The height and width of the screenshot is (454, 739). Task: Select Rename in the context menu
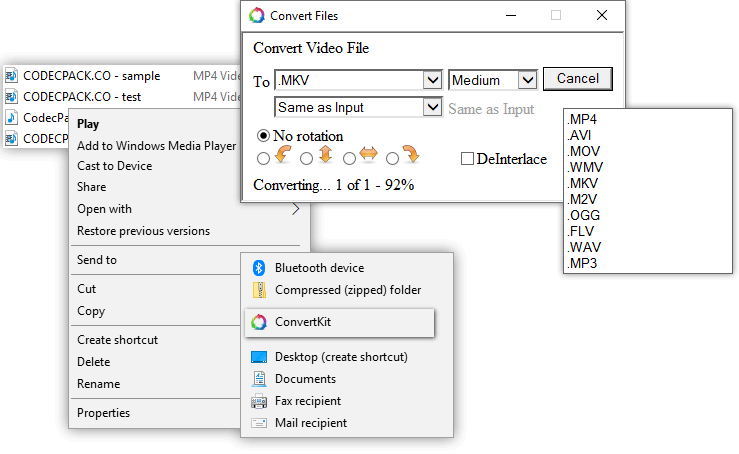[x=99, y=384]
